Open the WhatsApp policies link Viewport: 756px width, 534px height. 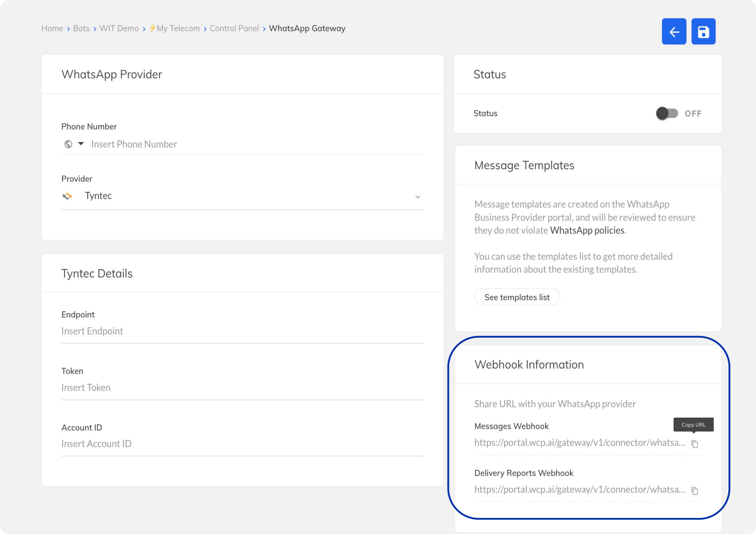[587, 230]
